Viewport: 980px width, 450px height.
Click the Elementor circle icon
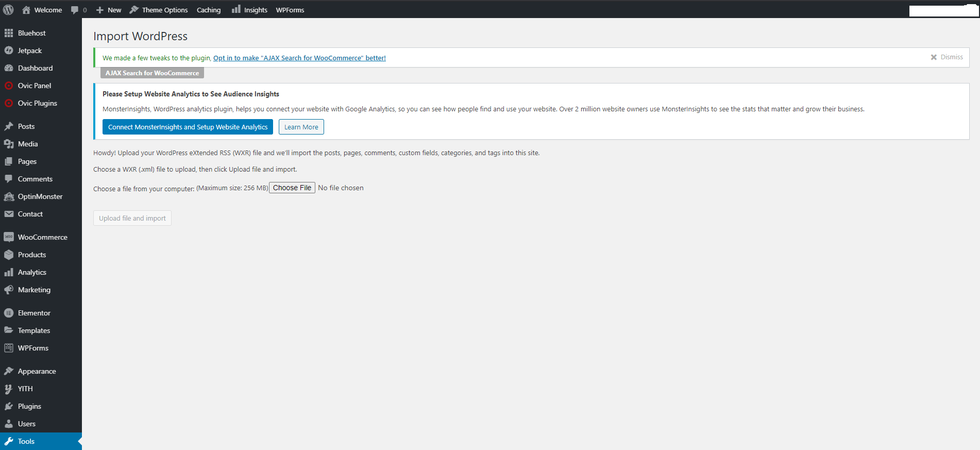[x=9, y=313]
